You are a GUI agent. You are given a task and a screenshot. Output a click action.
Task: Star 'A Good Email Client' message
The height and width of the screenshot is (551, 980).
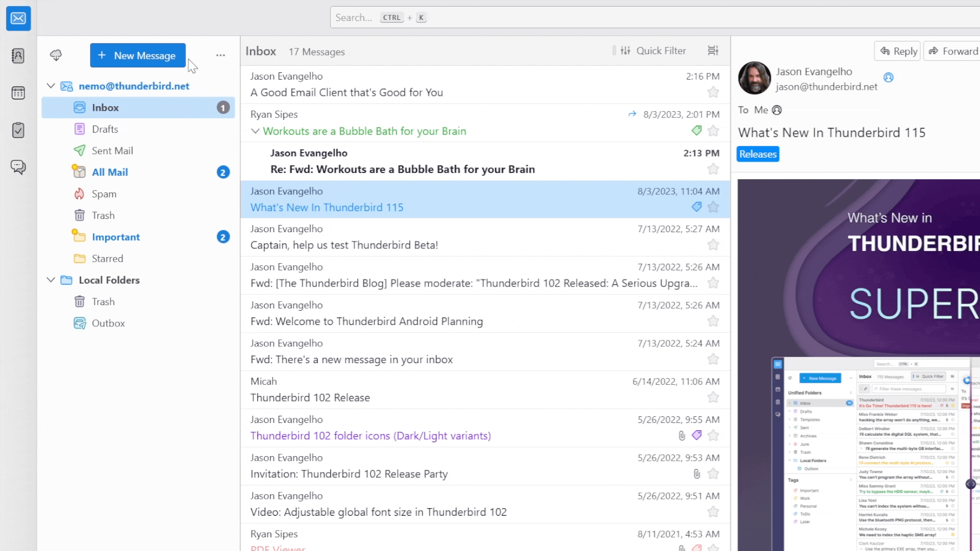click(x=713, y=92)
